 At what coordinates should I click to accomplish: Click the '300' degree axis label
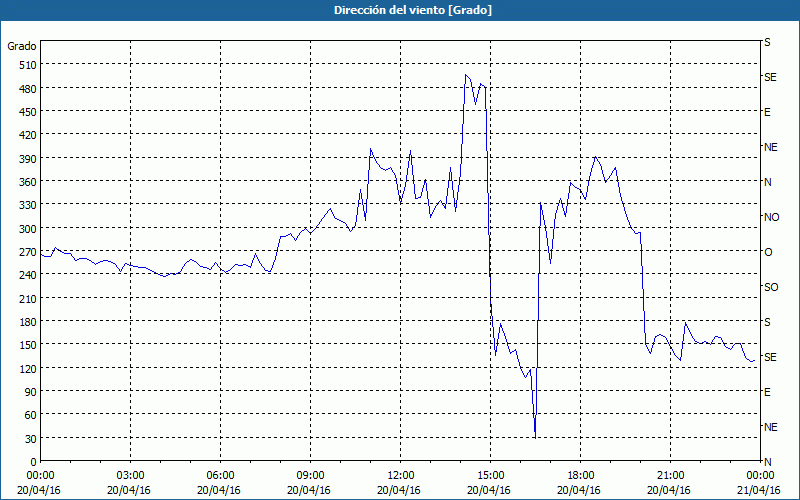coord(28,229)
